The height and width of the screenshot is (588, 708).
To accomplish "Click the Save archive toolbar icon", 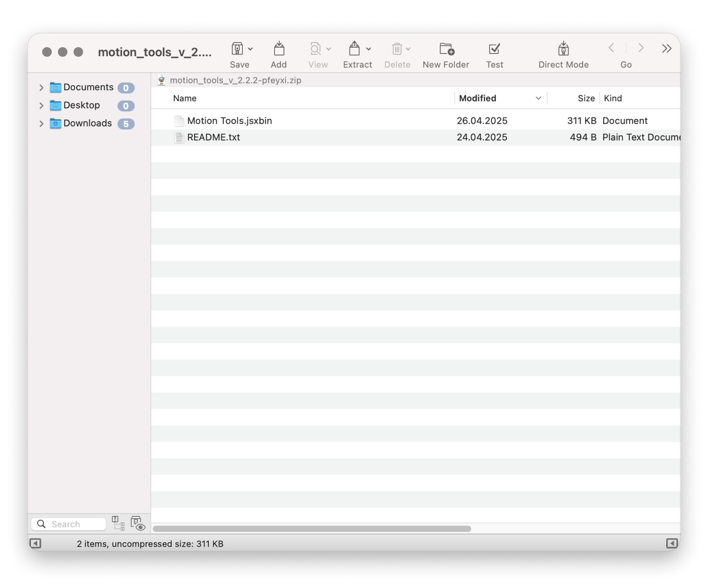I will (x=237, y=49).
